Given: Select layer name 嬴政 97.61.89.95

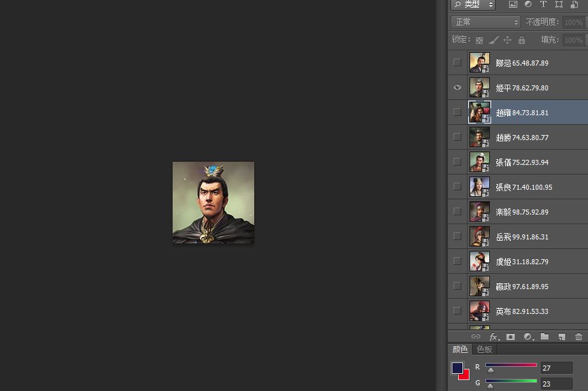Looking at the screenshot, I should pyautogui.click(x=522, y=287).
